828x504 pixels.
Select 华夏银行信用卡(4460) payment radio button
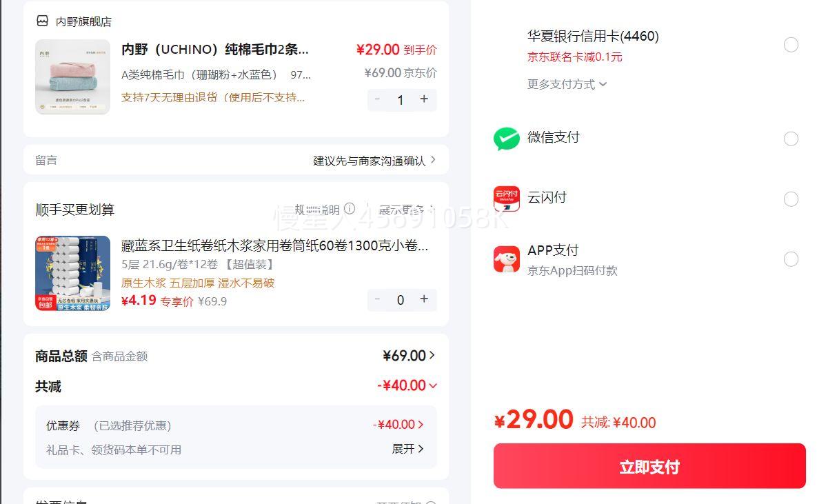pos(791,45)
